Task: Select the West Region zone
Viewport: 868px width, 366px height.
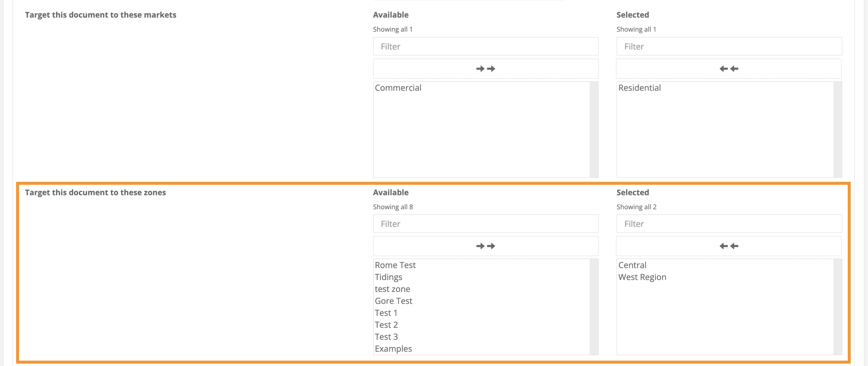Action: [x=642, y=277]
